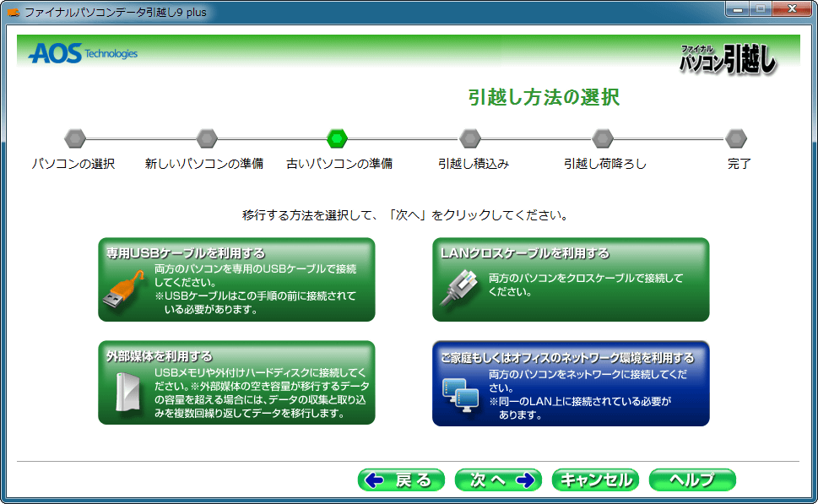Click the 戻る back button
This screenshot has height=504, width=818.
coord(401,480)
